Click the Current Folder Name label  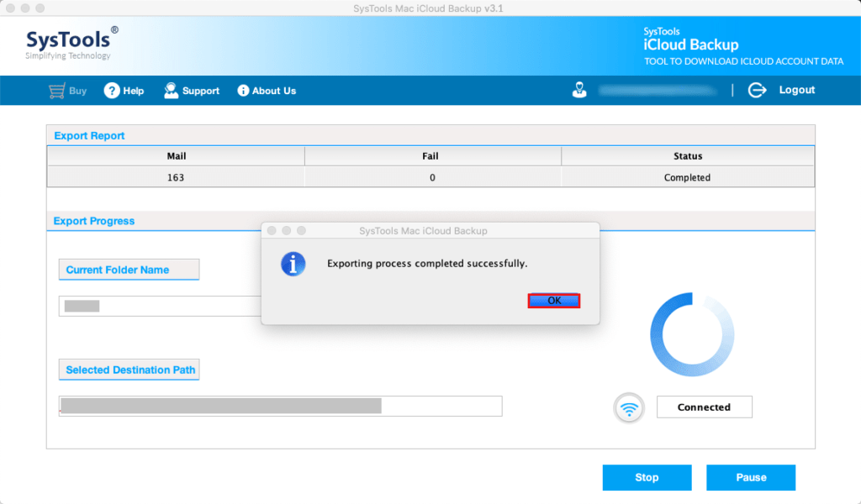tap(129, 270)
